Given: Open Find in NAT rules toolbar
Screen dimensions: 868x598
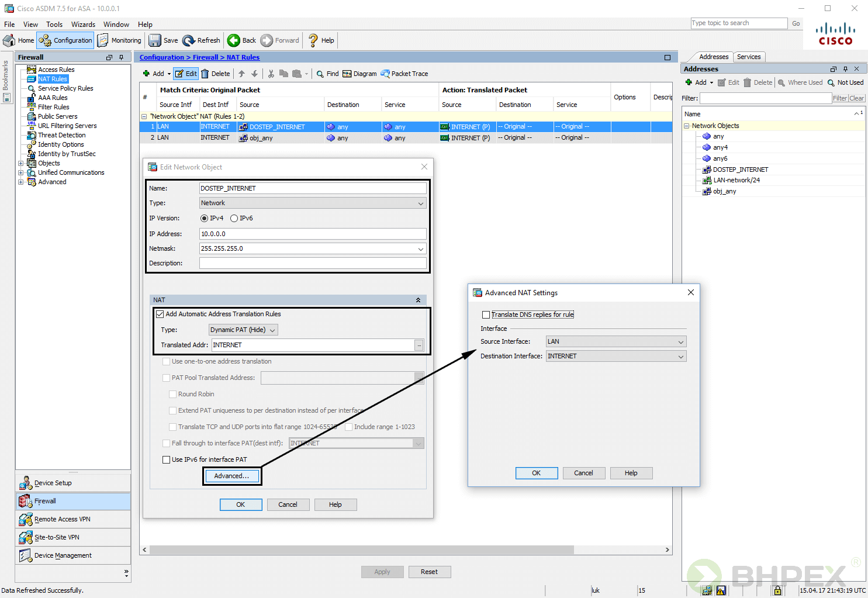Looking at the screenshot, I should pyautogui.click(x=327, y=74).
